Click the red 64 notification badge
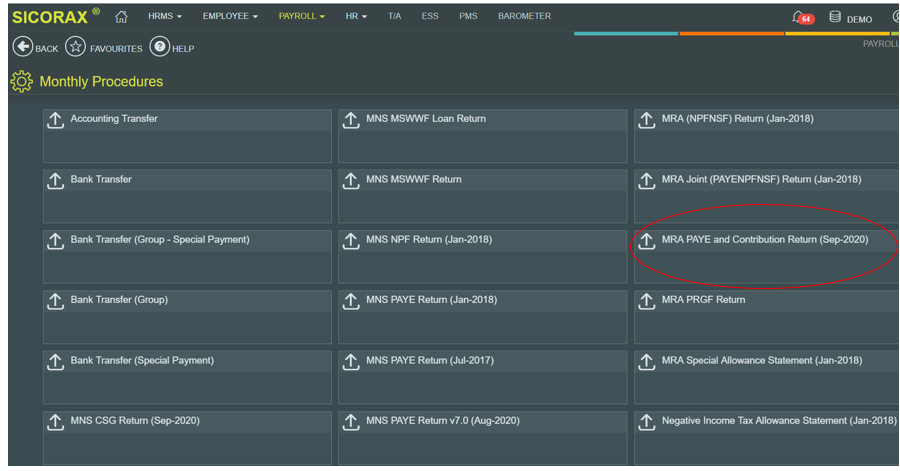The height and width of the screenshot is (471, 900). [x=806, y=19]
